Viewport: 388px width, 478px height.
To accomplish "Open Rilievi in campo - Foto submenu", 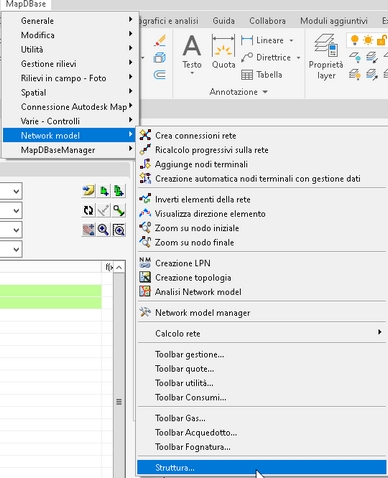I will tap(70, 78).
